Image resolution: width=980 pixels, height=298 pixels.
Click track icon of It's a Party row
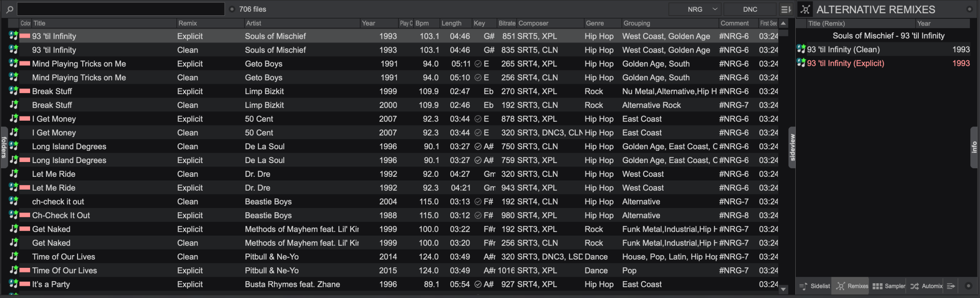tap(14, 284)
